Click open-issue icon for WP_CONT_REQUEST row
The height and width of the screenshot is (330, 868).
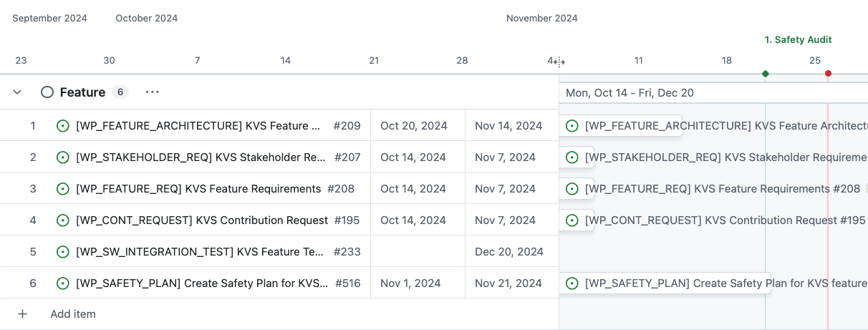63,220
